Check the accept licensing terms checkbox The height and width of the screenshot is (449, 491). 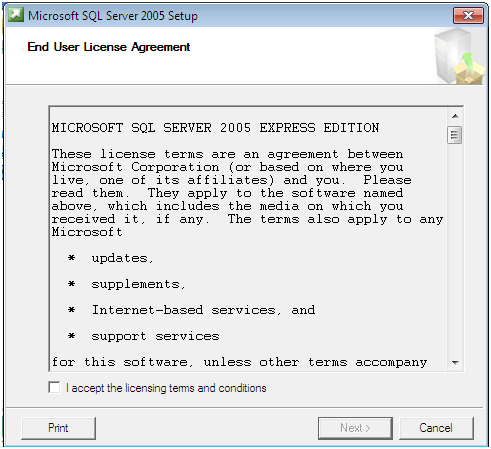tap(54, 388)
